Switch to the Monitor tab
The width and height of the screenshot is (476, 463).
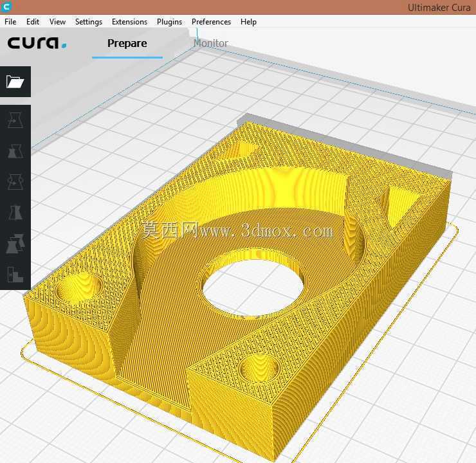(x=211, y=43)
